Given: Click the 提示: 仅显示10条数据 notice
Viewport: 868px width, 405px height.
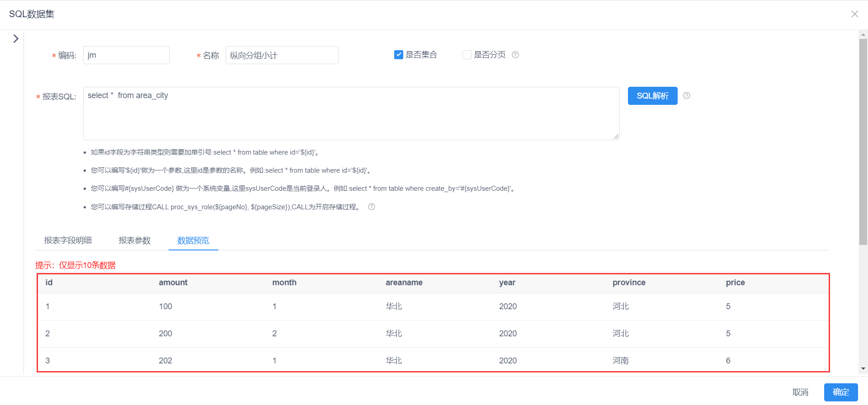Looking at the screenshot, I should pyautogui.click(x=75, y=265).
